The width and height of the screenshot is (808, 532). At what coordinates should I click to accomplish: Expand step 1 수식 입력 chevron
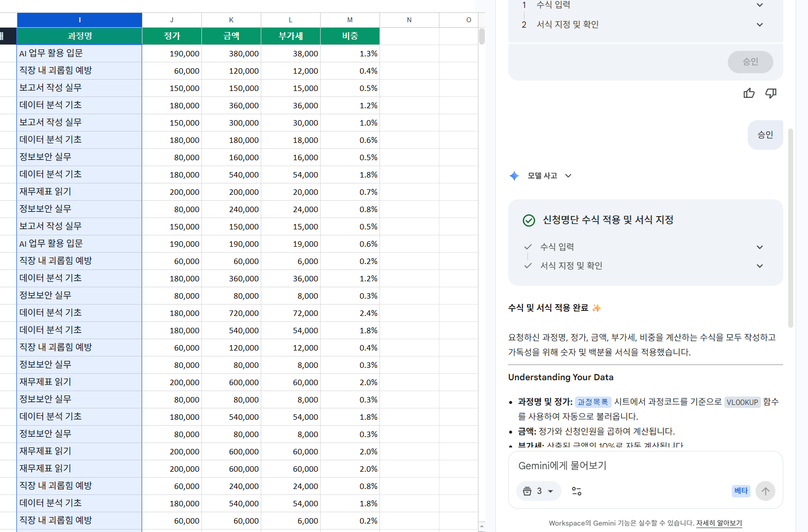click(x=760, y=5)
